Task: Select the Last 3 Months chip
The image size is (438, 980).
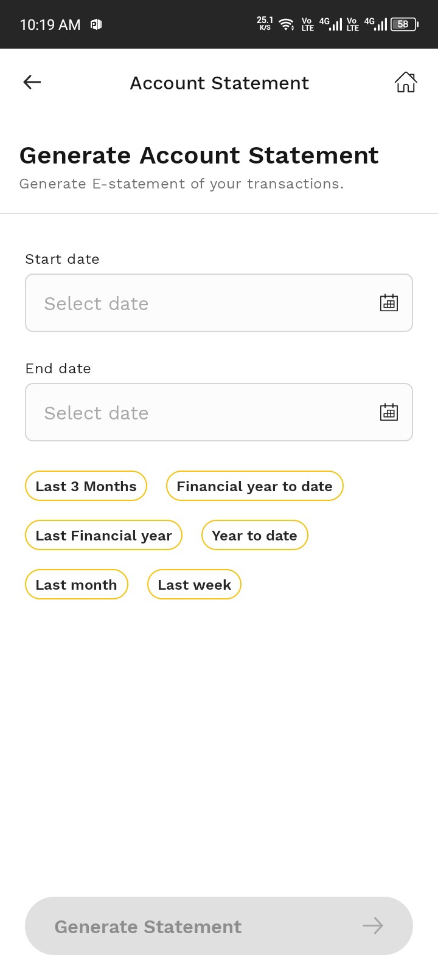Action: (86, 486)
